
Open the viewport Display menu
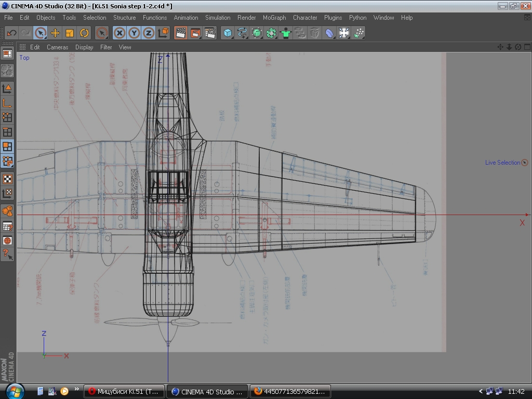tap(84, 47)
